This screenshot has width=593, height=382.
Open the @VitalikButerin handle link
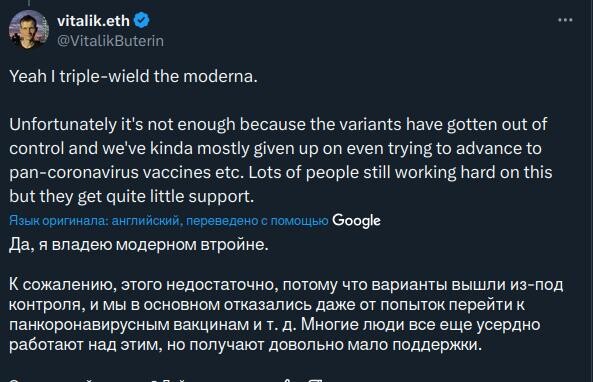110,41
